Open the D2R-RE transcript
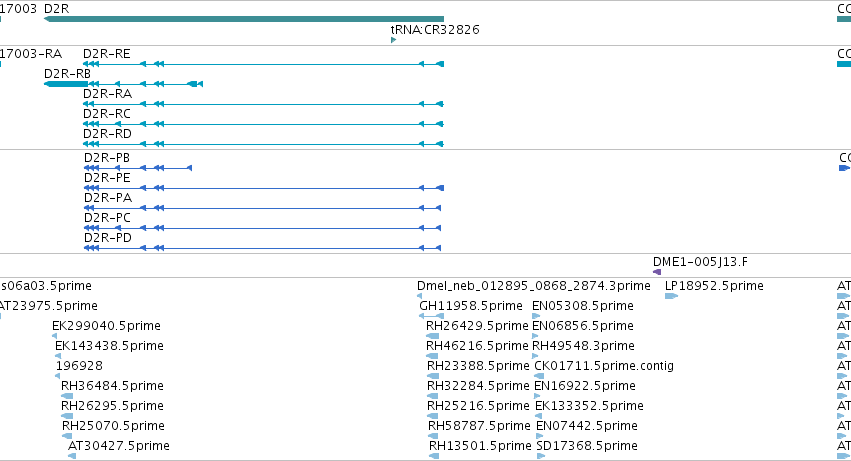This screenshot has width=851, height=461. coord(263,64)
